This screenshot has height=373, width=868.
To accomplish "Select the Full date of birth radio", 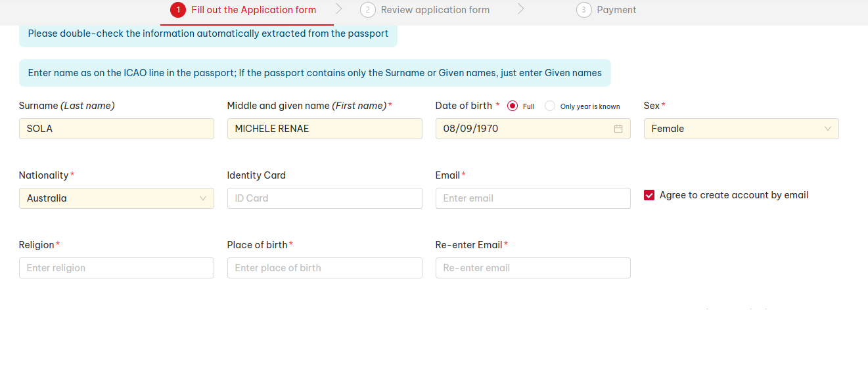I will click(513, 106).
